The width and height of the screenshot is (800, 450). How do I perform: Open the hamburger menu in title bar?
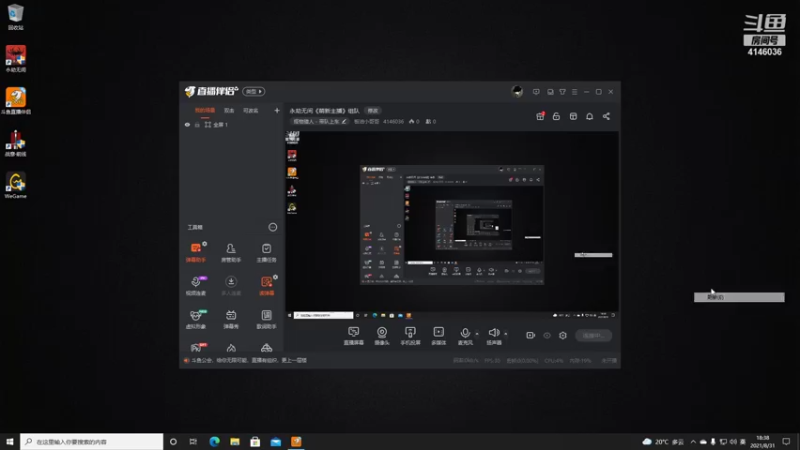(x=574, y=92)
